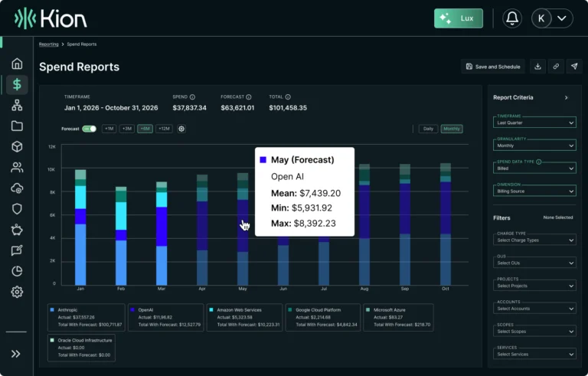Click the cube icon in sidebar
The width and height of the screenshot is (588, 376).
pyautogui.click(x=17, y=147)
